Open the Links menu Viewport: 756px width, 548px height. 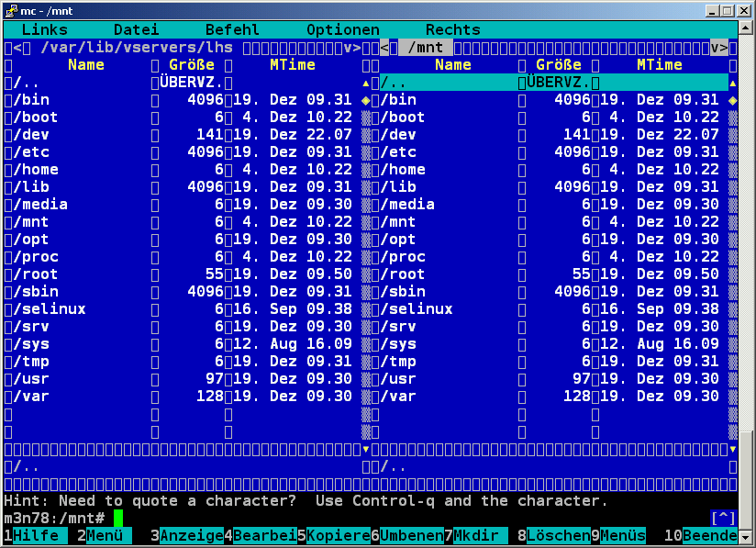(x=44, y=30)
